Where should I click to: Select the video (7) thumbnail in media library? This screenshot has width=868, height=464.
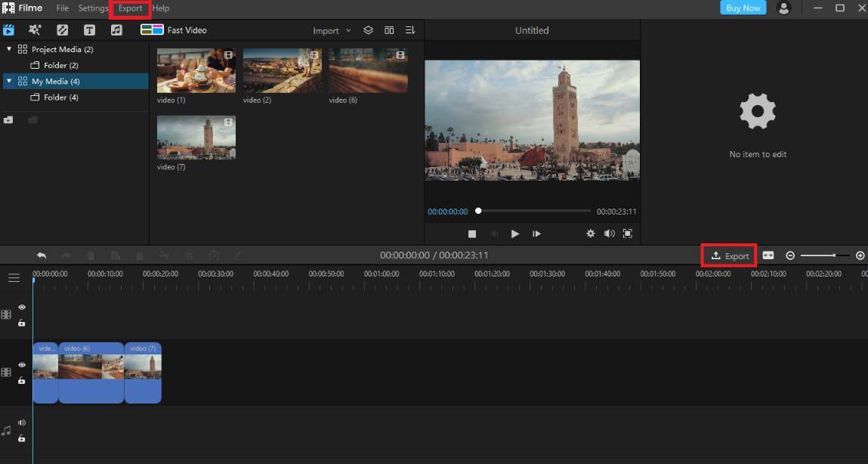click(196, 137)
